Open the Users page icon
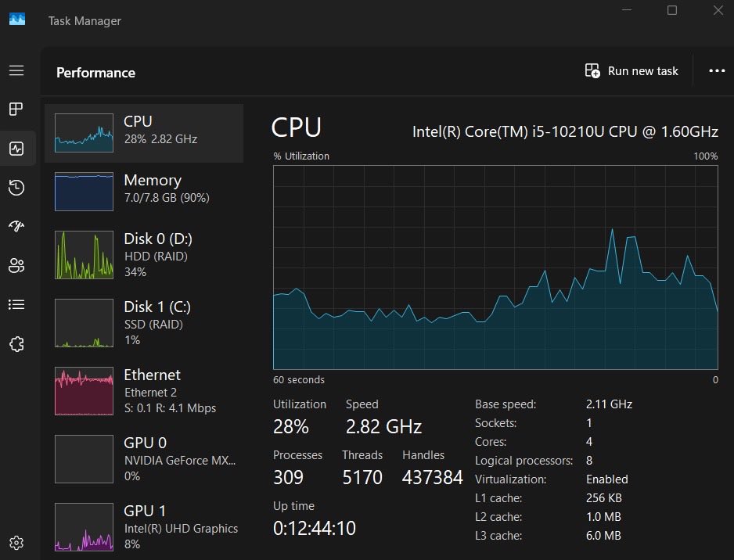 click(16, 265)
